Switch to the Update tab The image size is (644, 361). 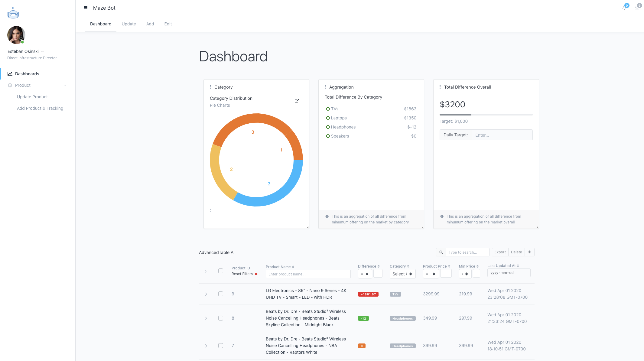point(129,24)
